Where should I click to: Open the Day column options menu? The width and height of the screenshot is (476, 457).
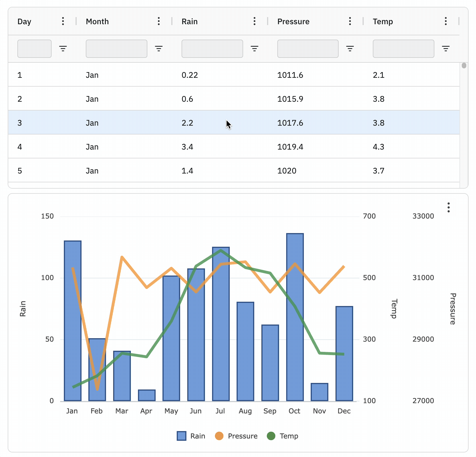[x=63, y=21]
